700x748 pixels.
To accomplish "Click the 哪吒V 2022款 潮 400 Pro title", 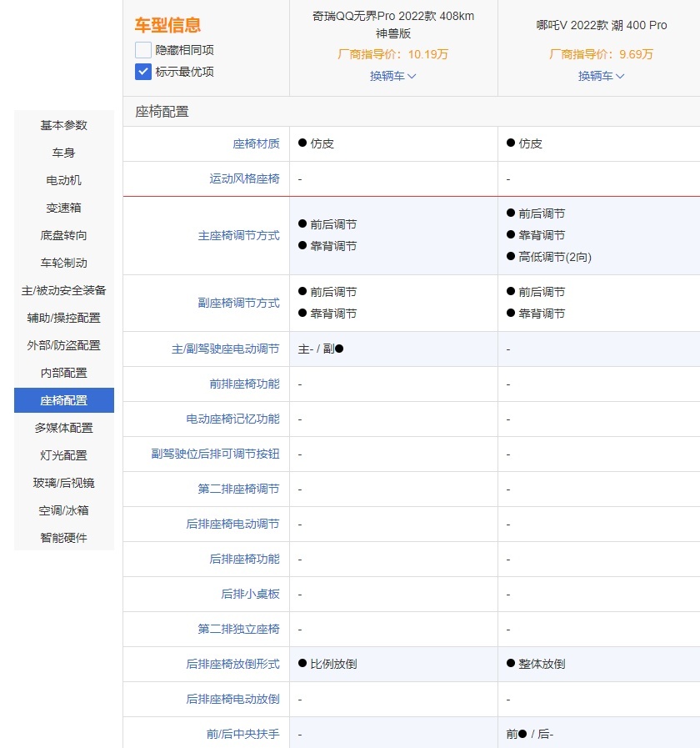I will [602, 25].
